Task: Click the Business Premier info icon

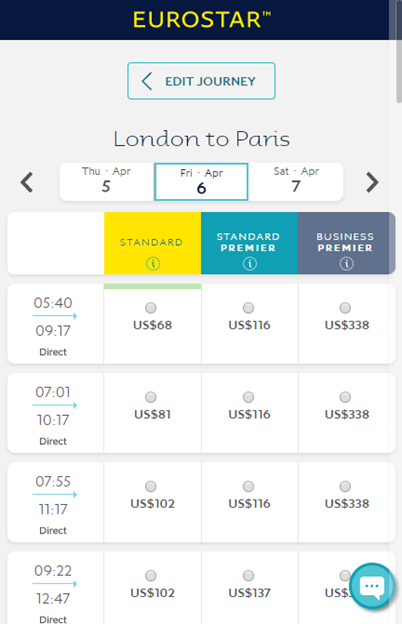Action: 346,263
